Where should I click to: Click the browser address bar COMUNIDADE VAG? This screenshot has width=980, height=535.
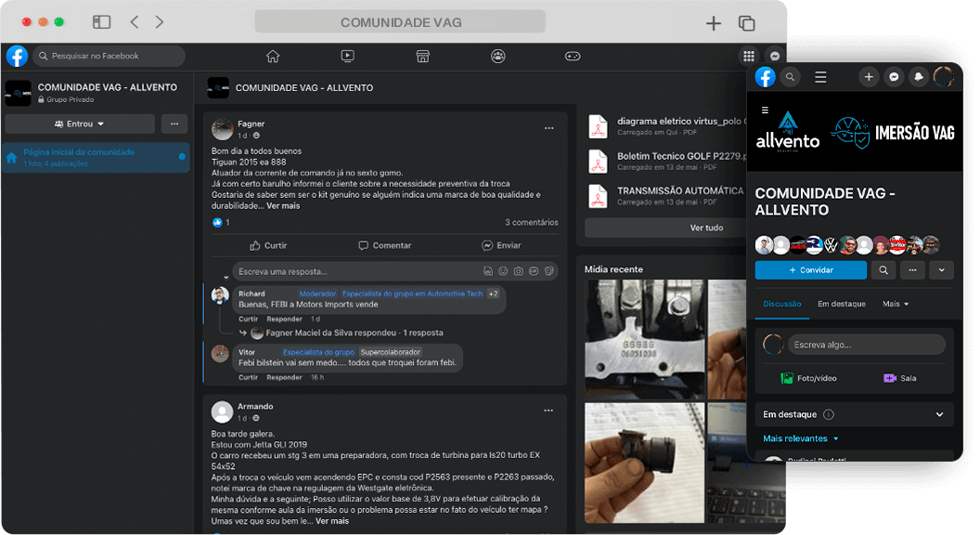pos(400,22)
